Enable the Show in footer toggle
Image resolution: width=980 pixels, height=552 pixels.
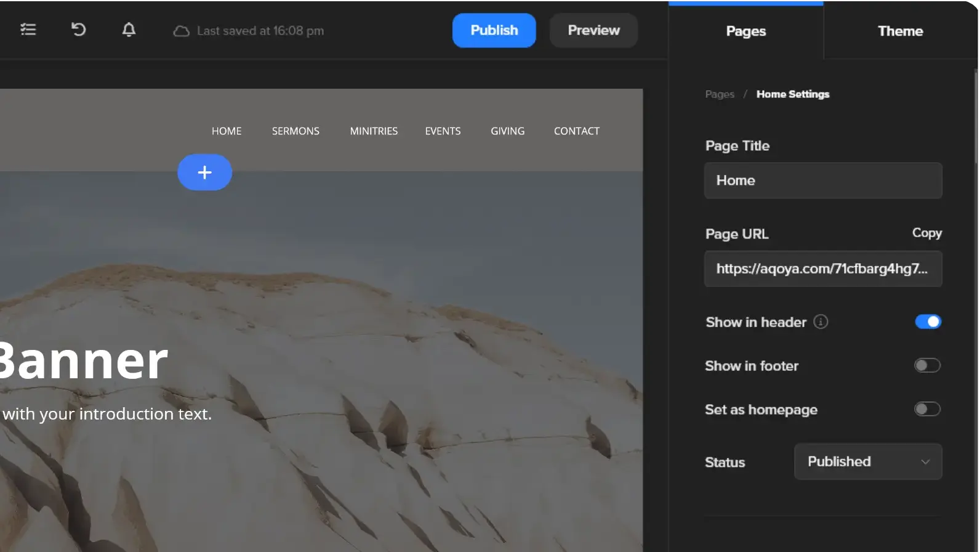pyautogui.click(x=927, y=365)
